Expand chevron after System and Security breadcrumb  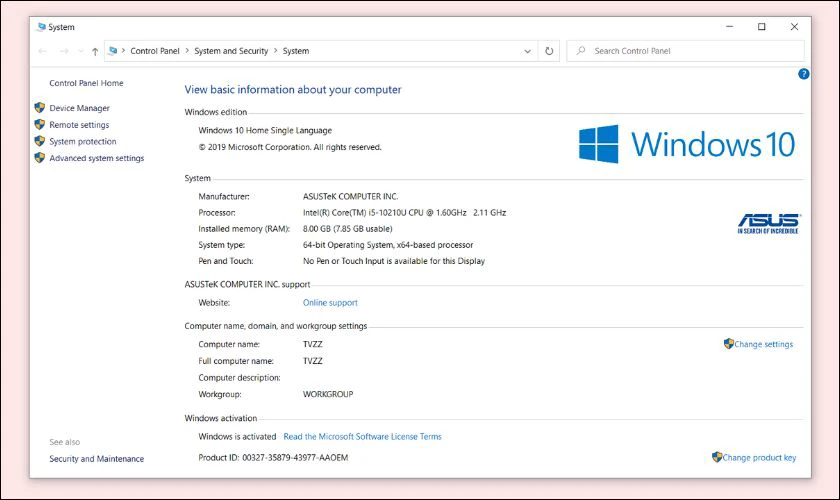[x=275, y=51]
